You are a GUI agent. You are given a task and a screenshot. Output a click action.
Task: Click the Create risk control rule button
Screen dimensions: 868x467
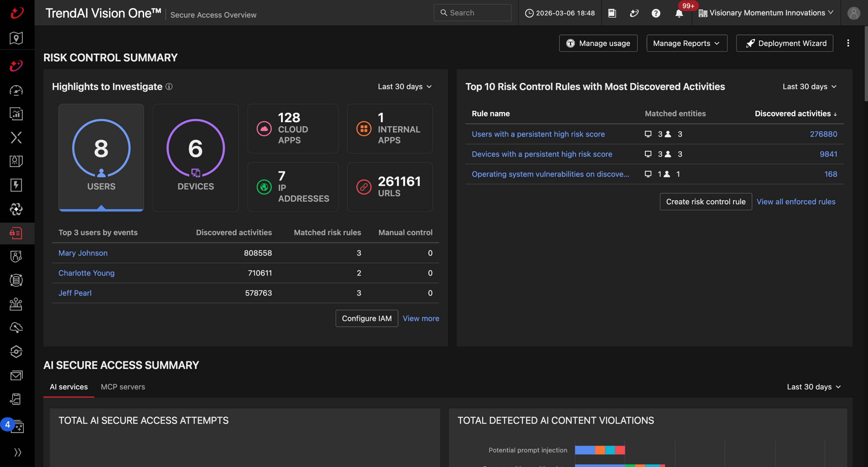pyautogui.click(x=706, y=202)
